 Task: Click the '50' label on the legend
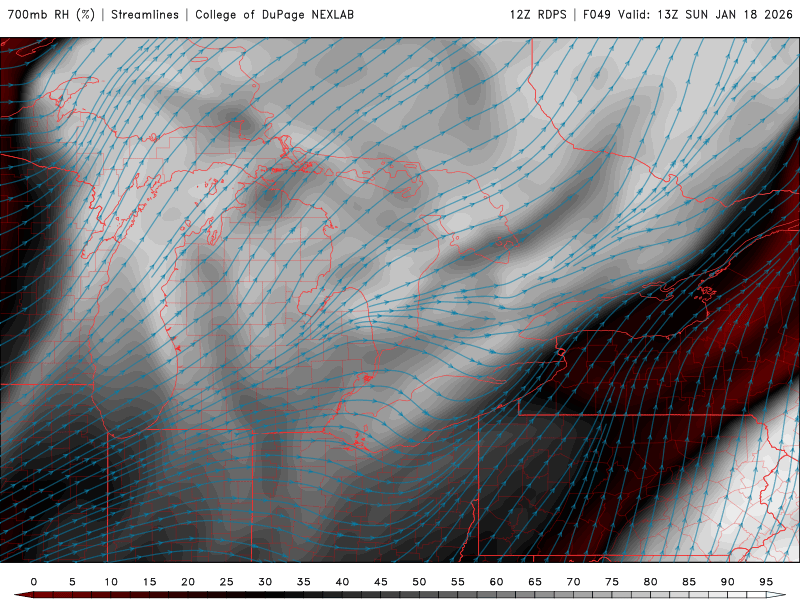click(x=419, y=582)
